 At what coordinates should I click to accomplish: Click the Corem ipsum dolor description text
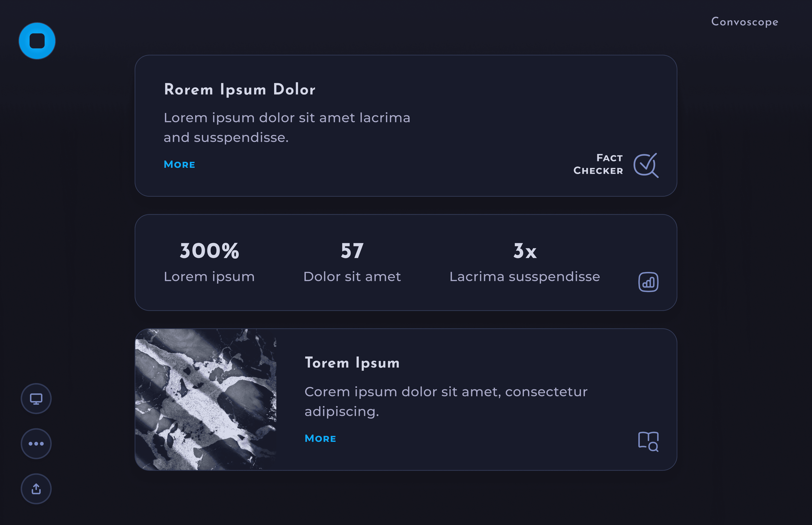tap(446, 402)
